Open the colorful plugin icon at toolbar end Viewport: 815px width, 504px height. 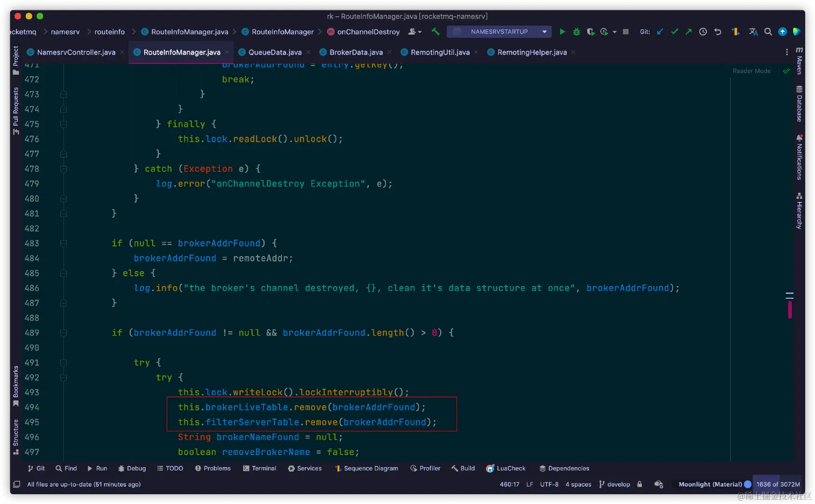click(797, 32)
